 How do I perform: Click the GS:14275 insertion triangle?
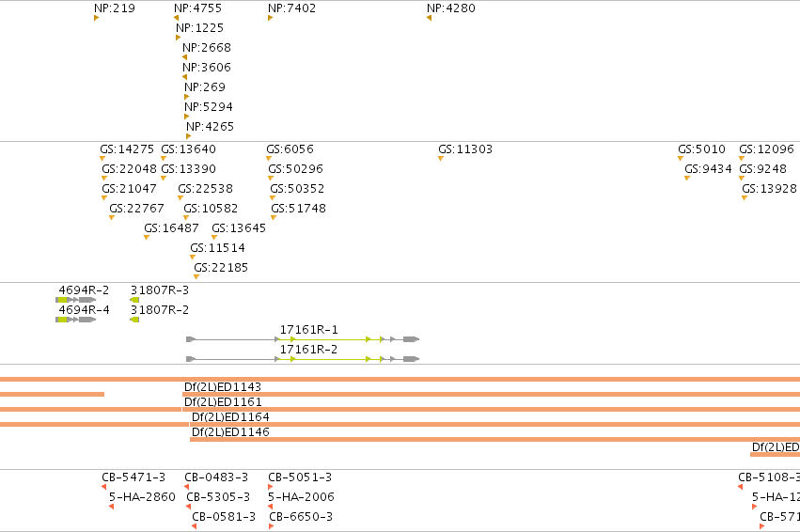pos(102,159)
